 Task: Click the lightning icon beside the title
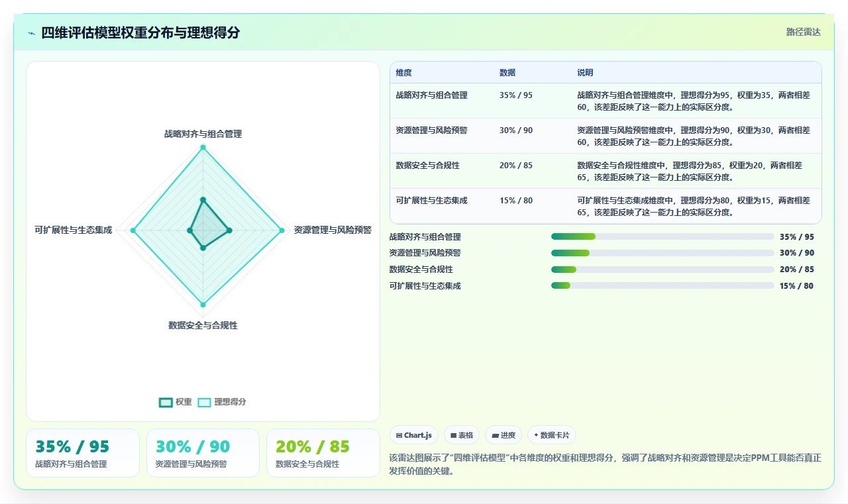point(31,33)
